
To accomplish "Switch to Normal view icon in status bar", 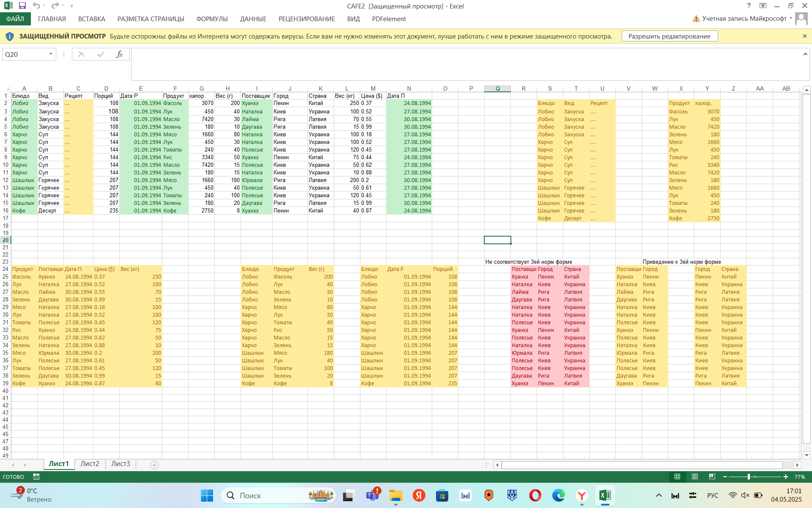I will point(677,477).
